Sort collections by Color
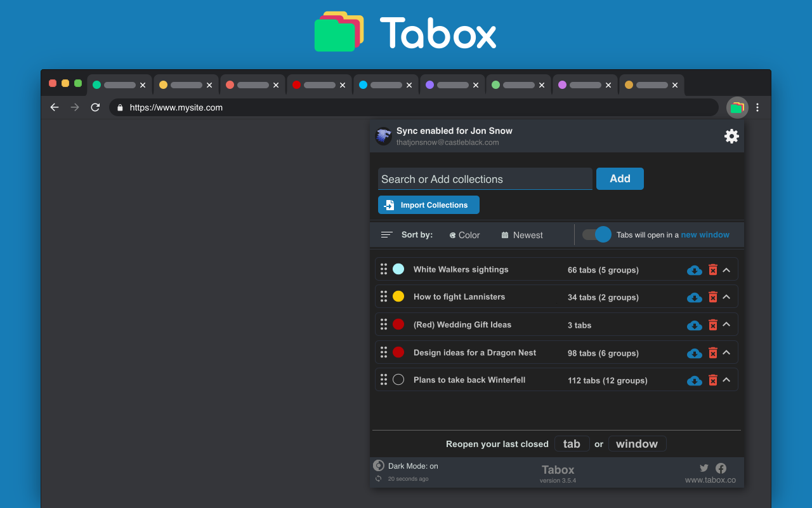Screen dimensions: 812x508 coord(464,235)
